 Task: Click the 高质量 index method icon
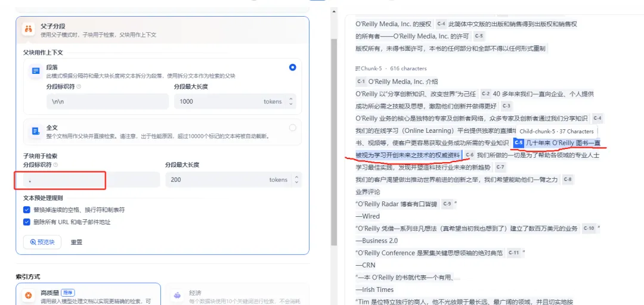click(29, 295)
